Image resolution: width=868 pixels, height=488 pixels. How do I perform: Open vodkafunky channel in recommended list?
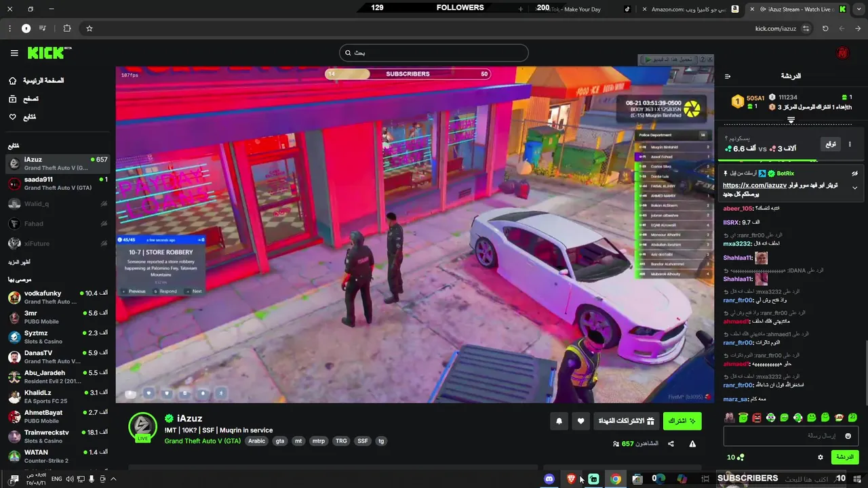pyautogui.click(x=58, y=298)
